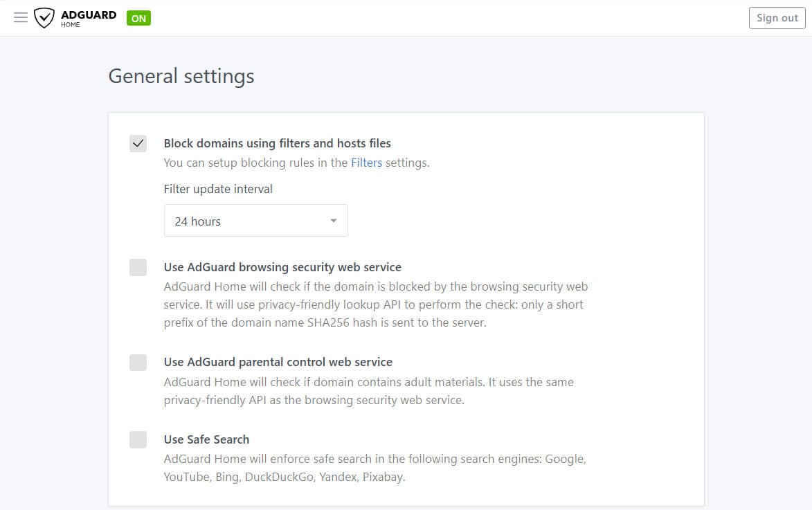812x510 pixels.
Task: Click the General settings page heading
Action: point(181,76)
